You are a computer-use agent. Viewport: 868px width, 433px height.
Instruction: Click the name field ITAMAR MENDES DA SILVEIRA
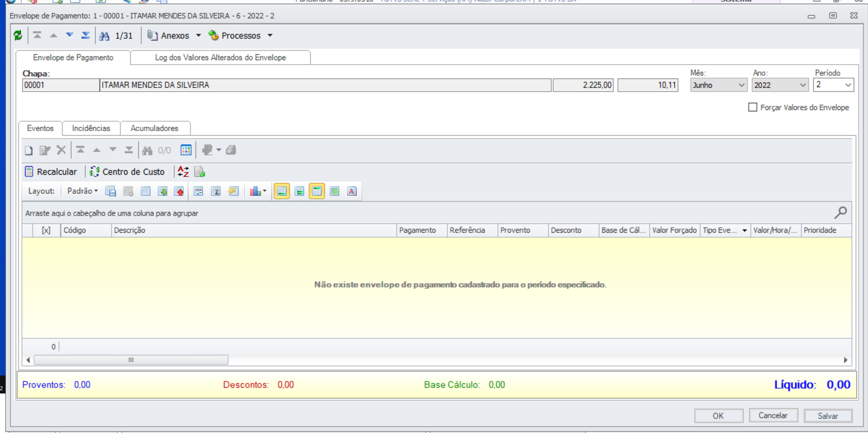pos(325,85)
